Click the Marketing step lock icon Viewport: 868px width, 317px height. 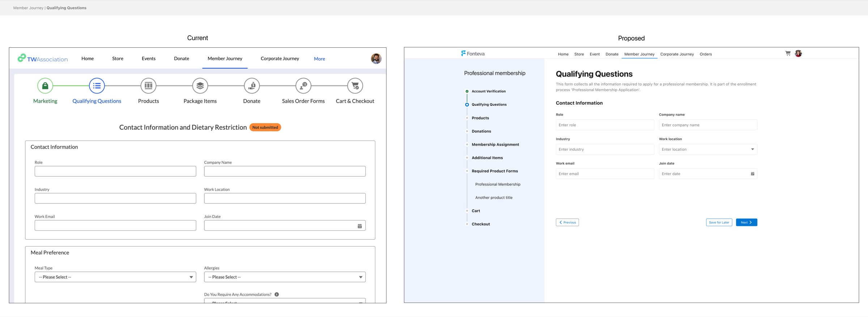coord(45,86)
